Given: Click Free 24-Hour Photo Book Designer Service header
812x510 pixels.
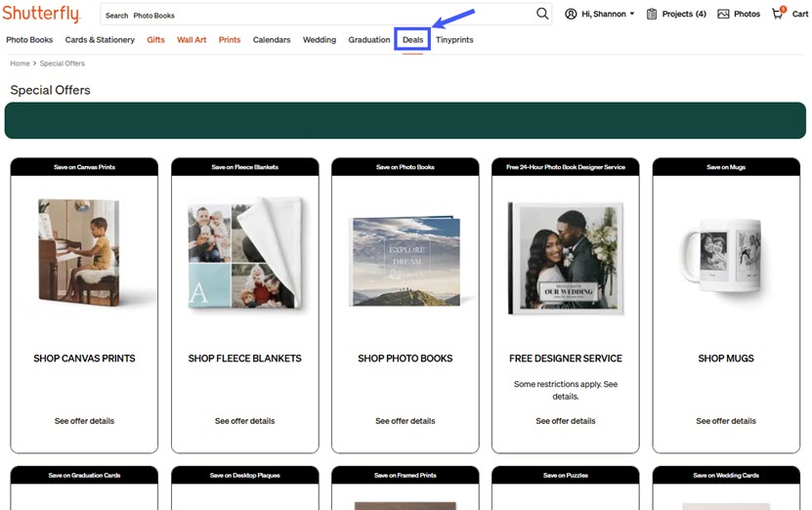Looking at the screenshot, I should [566, 167].
